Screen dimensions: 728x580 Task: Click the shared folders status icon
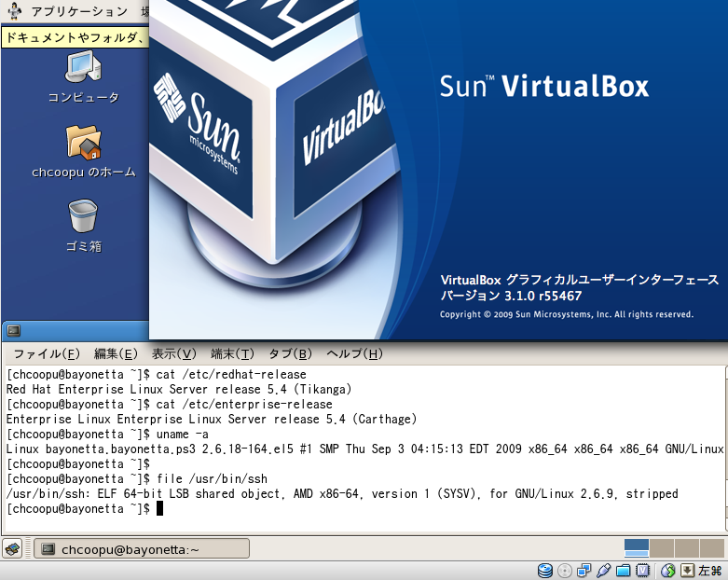pyautogui.click(x=623, y=571)
